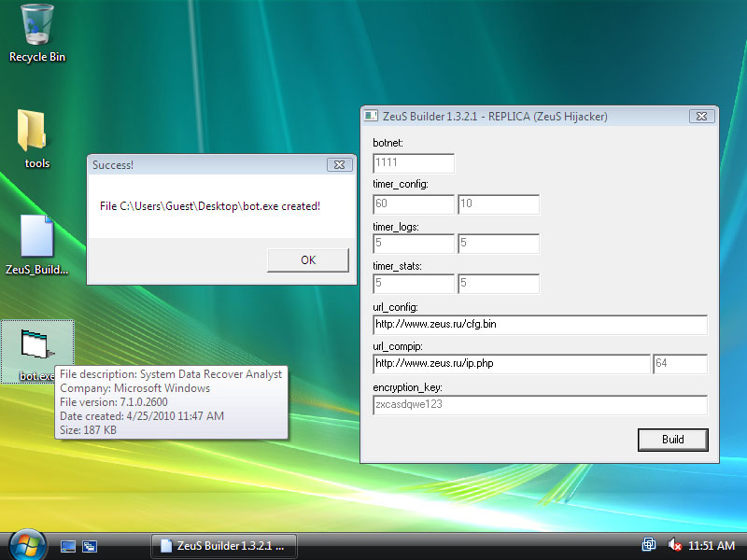The width and height of the screenshot is (747, 560).
Task: Select the bot.exe desktop icon
Action: [37, 347]
